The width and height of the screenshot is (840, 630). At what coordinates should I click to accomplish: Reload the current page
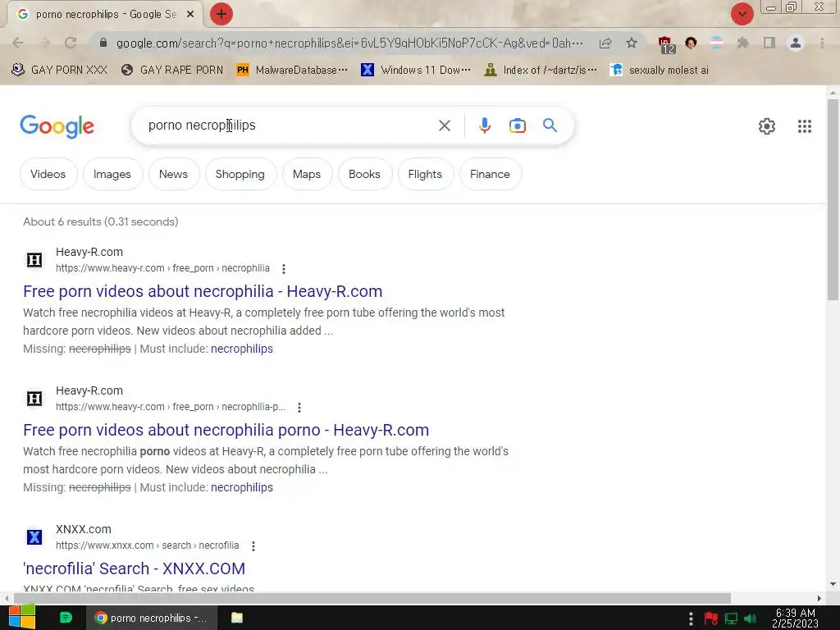click(71, 43)
